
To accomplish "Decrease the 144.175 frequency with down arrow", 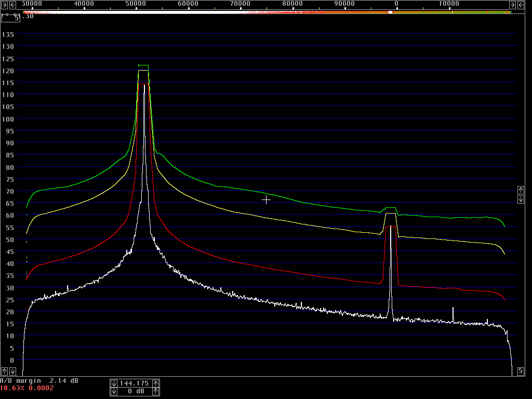I will [114, 383].
